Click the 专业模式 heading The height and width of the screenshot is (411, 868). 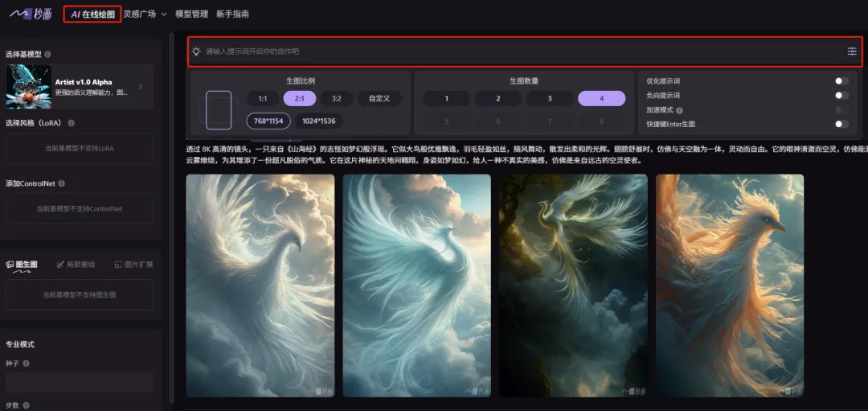[x=20, y=344]
